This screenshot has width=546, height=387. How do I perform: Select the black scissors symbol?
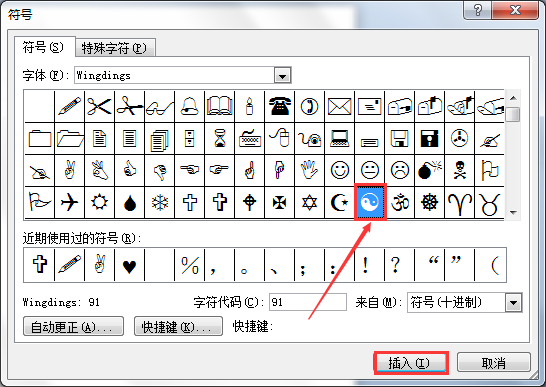click(100, 106)
